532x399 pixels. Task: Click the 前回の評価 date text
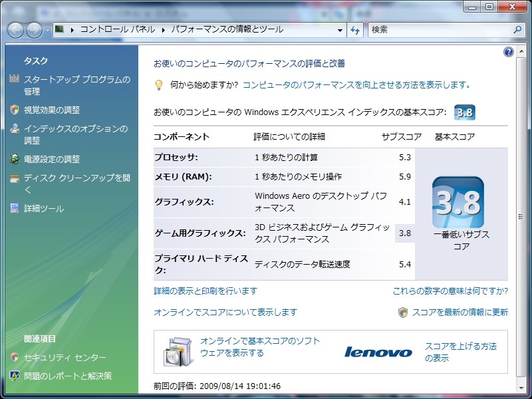[217, 386]
